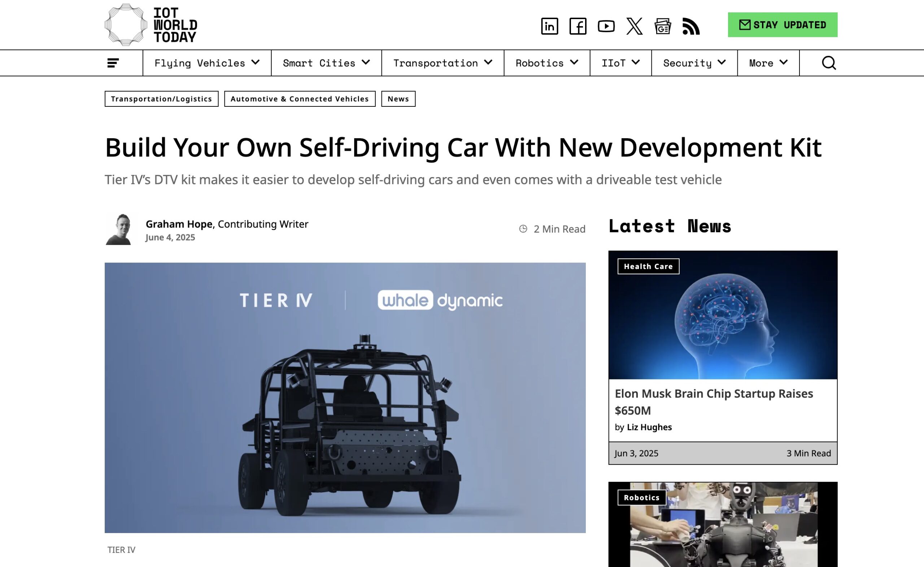Expand the More chevron
This screenshot has height=567, width=924.
point(783,62)
